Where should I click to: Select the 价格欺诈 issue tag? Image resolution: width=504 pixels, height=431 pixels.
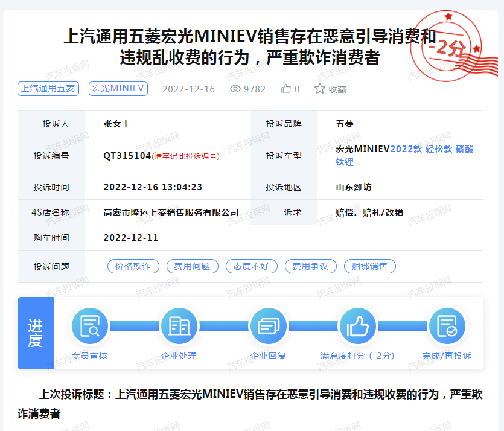point(133,266)
